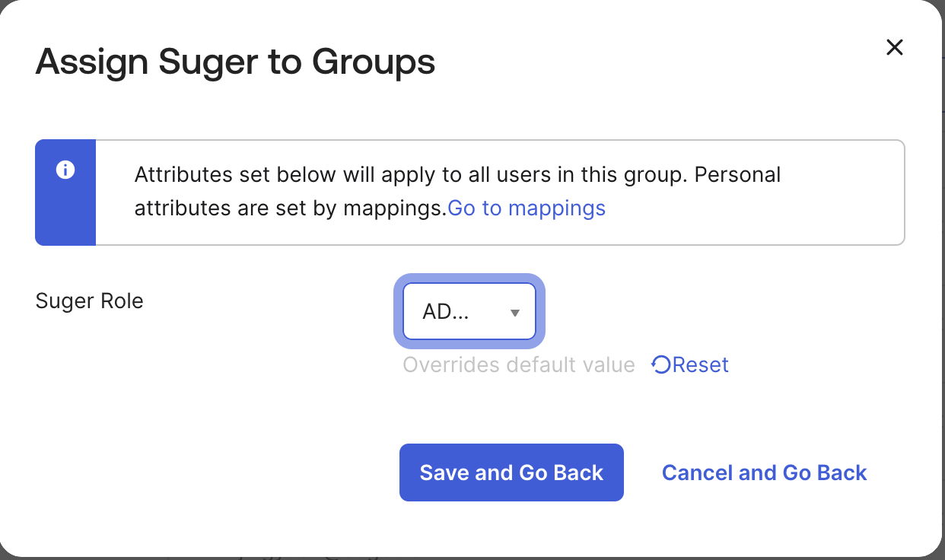Click the circular reset arrow icon
This screenshot has height=560, width=945.
pos(660,365)
